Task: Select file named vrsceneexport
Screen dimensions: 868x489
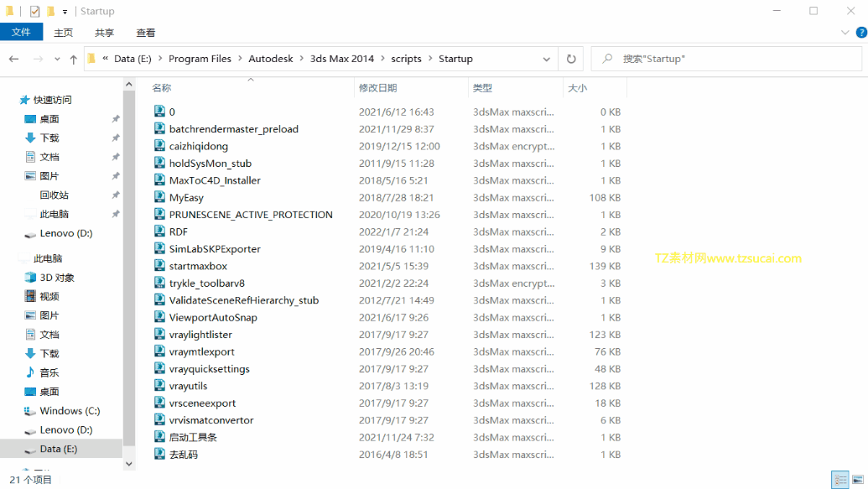Action: (x=203, y=403)
